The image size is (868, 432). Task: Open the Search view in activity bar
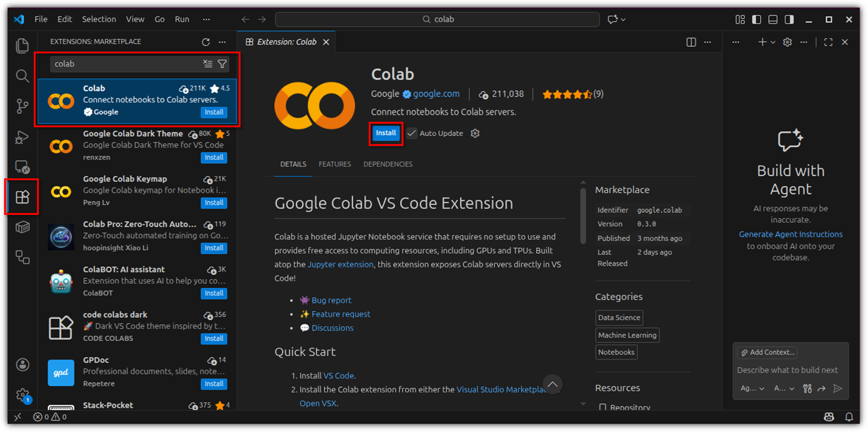22,76
